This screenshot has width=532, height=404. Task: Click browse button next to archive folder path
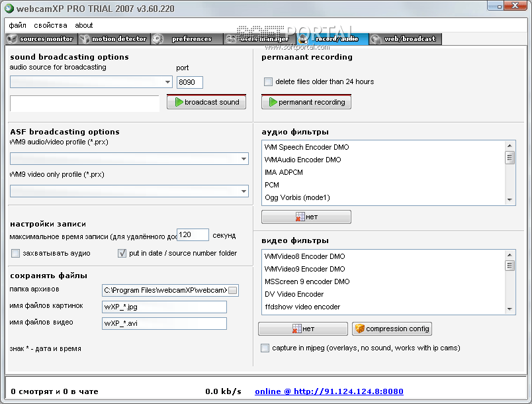click(x=233, y=290)
